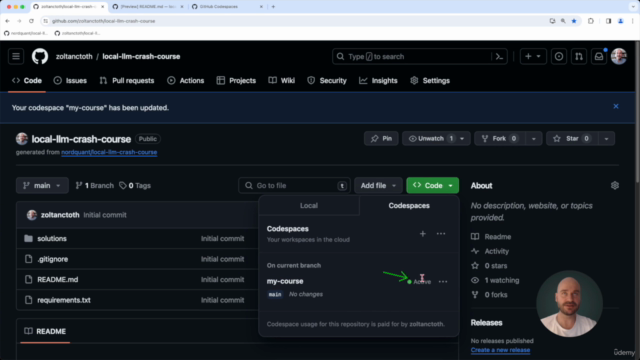Click the browser back arrow
The width and height of the screenshot is (640, 360).
click(x=7, y=21)
